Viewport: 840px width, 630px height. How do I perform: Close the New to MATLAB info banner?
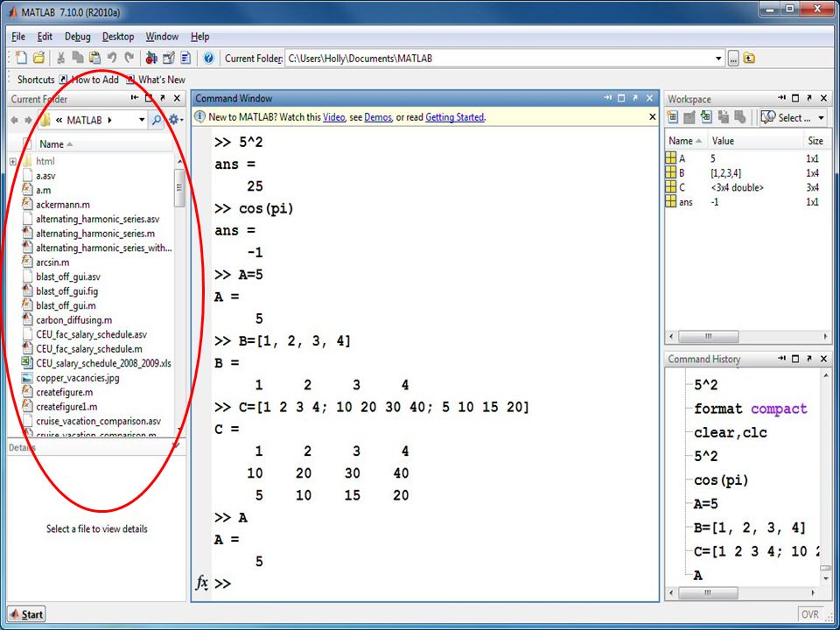(653, 116)
